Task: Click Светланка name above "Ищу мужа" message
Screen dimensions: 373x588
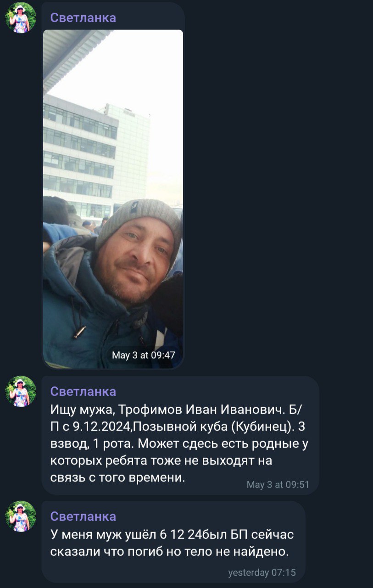Action: coord(83,391)
